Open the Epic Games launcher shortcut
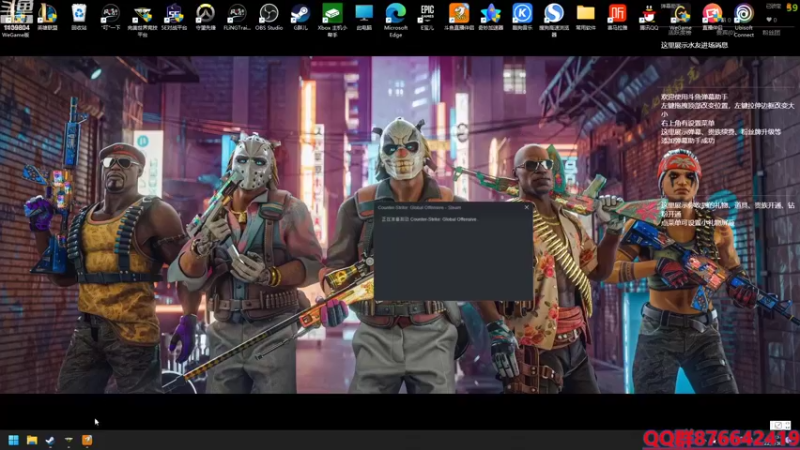 click(427, 17)
